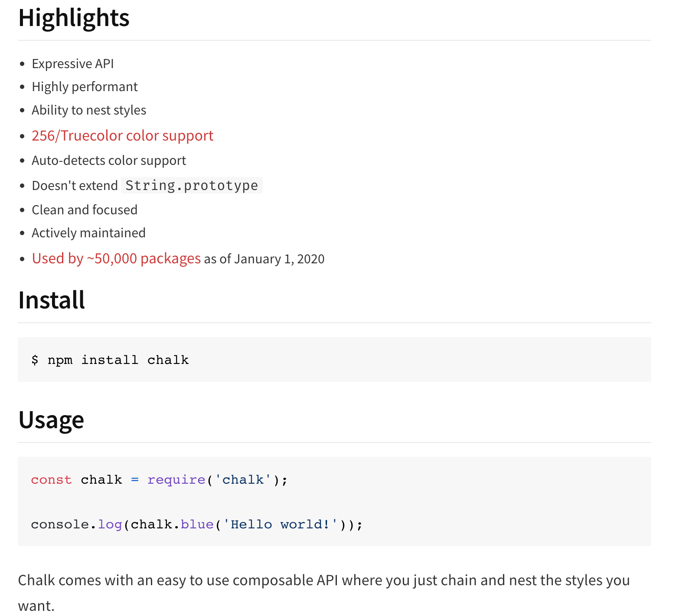
Task: Click the require function in the usage code
Action: pyautogui.click(x=176, y=480)
